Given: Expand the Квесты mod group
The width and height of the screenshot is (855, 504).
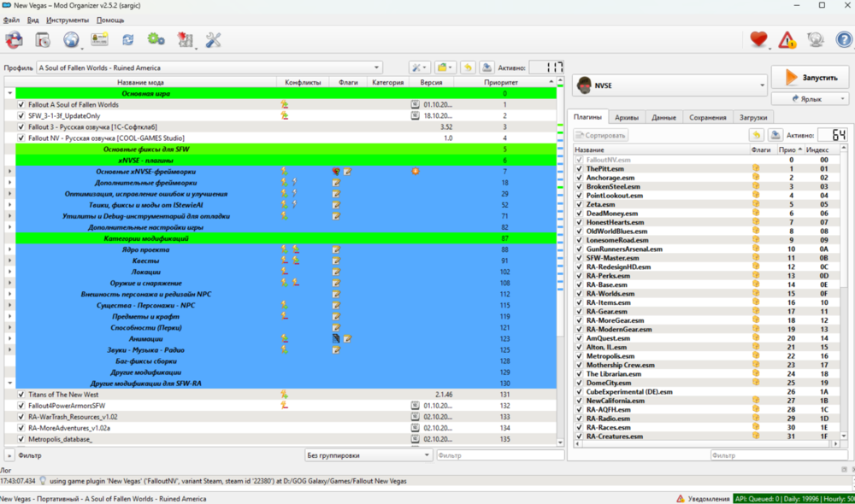Looking at the screenshot, I should (x=9, y=261).
